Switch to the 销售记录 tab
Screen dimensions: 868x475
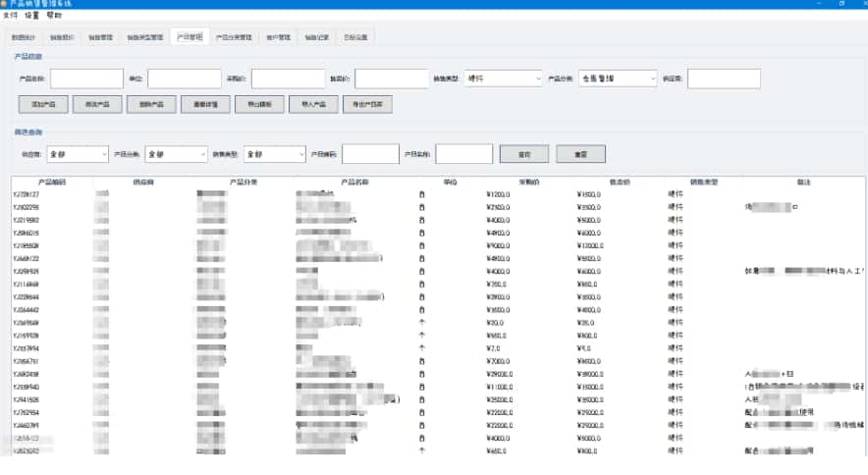pyautogui.click(x=315, y=37)
